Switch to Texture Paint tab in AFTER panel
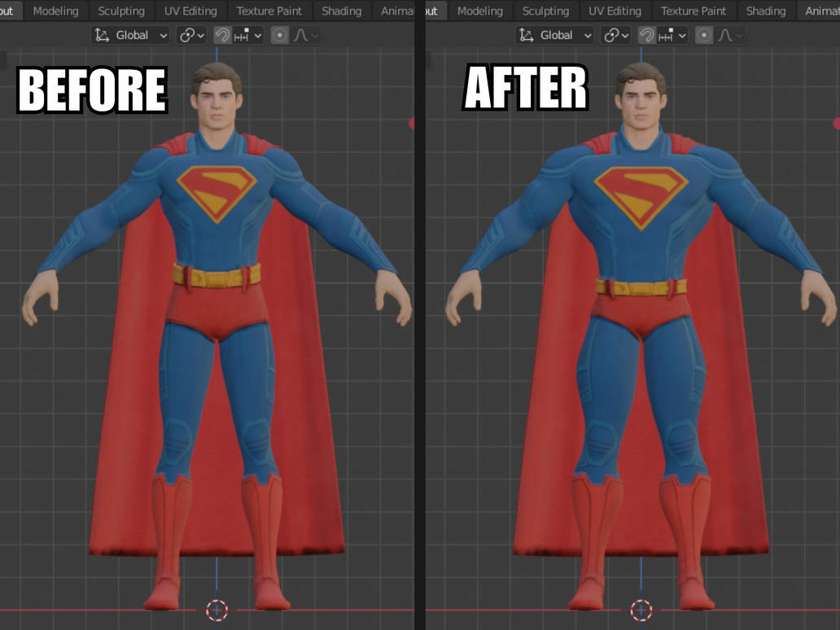Screen dimensions: 840x630 coord(693,11)
